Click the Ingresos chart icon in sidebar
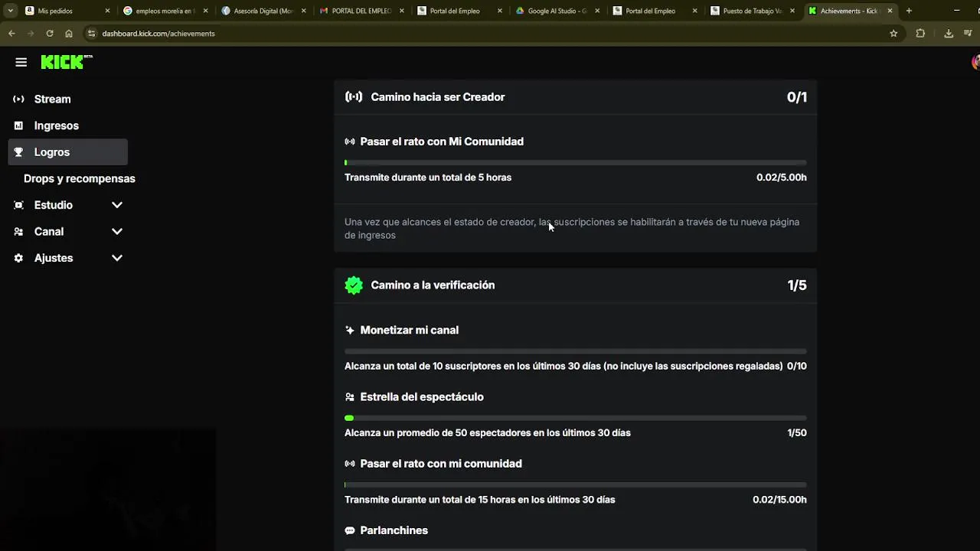The height and width of the screenshot is (551, 980). pyautogui.click(x=18, y=126)
